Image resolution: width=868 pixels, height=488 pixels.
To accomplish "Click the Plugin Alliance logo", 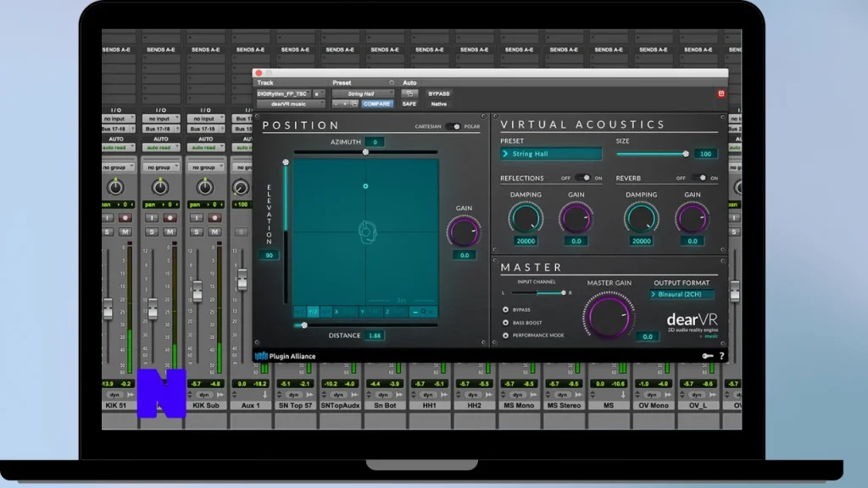I will coord(285,357).
